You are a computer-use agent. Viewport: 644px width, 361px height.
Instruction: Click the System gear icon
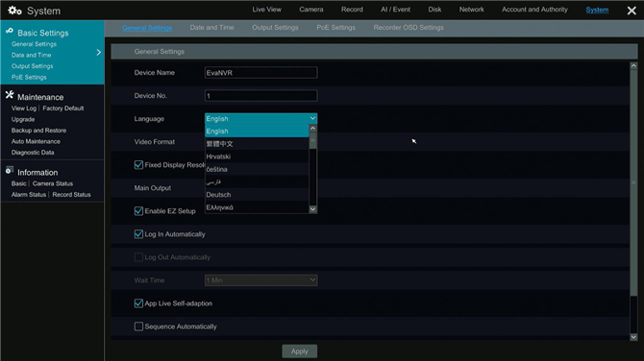pos(14,11)
